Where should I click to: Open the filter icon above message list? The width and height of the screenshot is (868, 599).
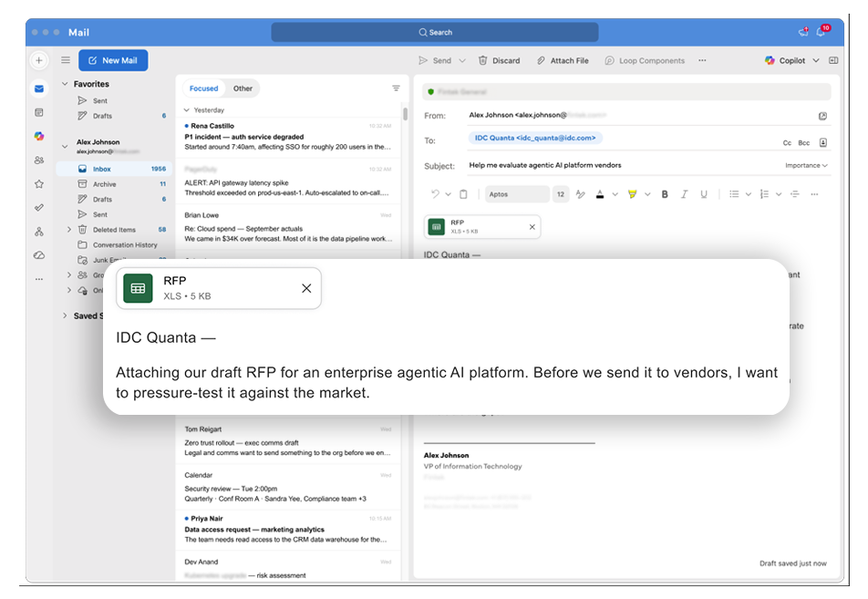(x=396, y=88)
